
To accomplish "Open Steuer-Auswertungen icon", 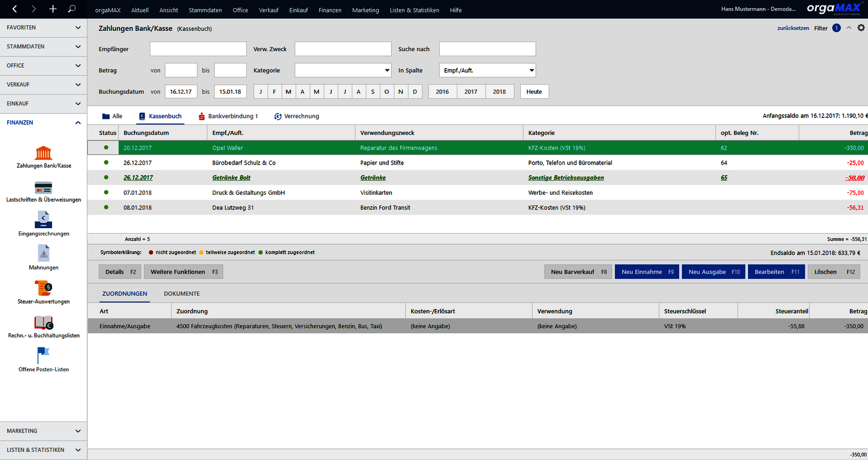I will 43,288.
